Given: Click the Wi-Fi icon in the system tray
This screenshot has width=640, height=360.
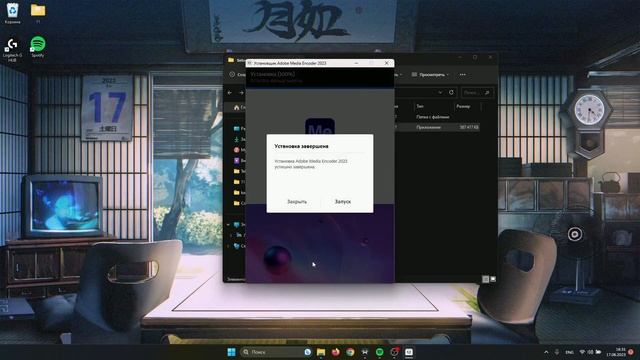Looking at the screenshot, I should tap(582, 352).
